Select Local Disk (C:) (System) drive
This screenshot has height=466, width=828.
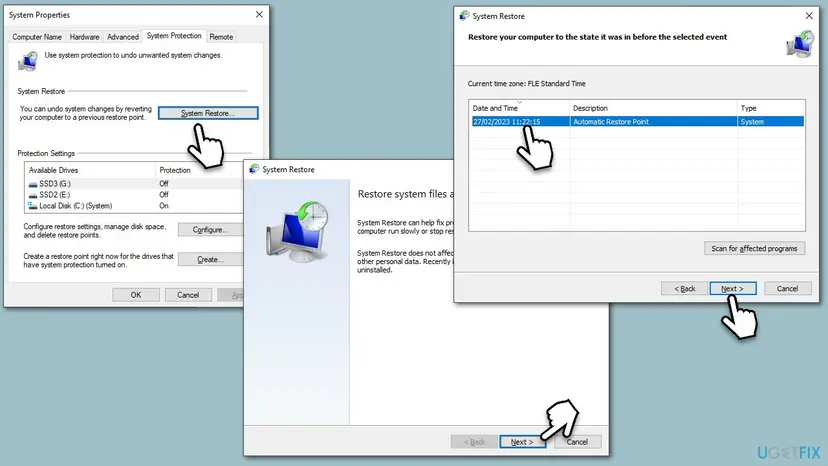pos(135,206)
